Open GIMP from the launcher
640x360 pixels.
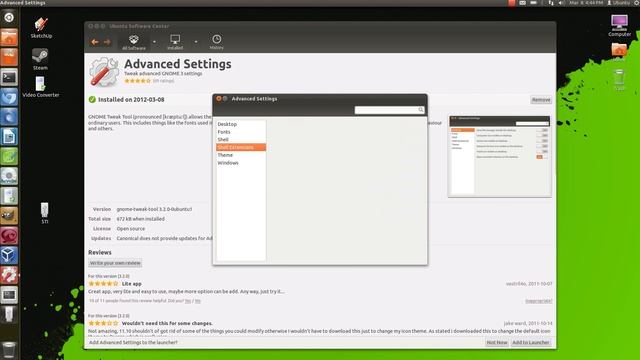click(9, 216)
